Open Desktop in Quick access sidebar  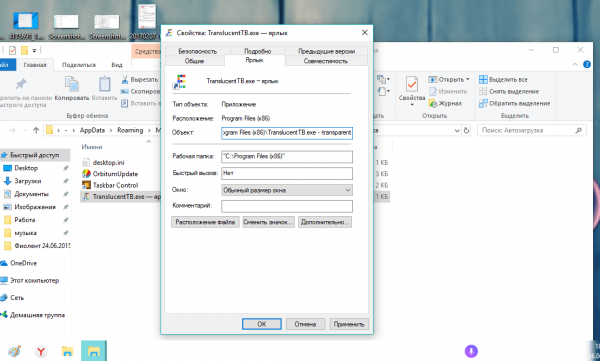pyautogui.click(x=26, y=168)
